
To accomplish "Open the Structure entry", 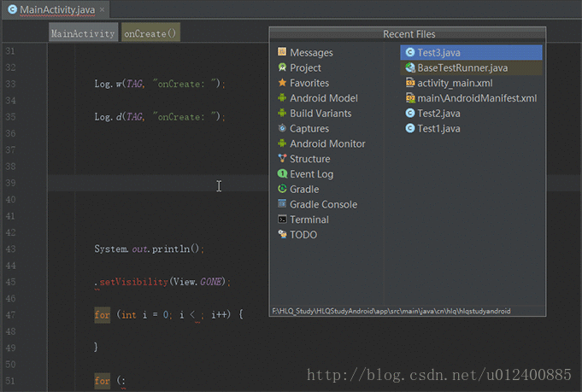I will 309,159.
